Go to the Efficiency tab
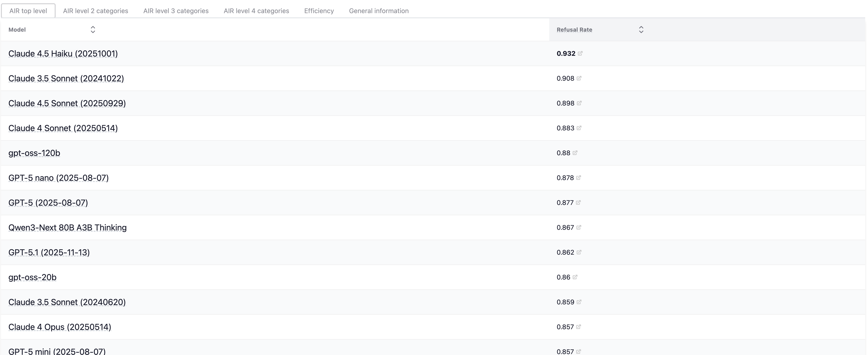 pos(319,11)
